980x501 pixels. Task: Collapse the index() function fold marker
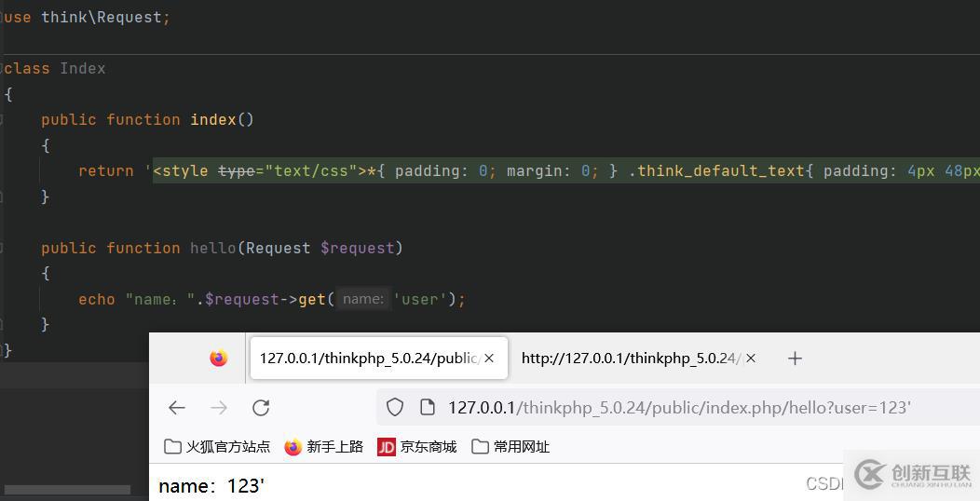pyautogui.click(x=1, y=119)
